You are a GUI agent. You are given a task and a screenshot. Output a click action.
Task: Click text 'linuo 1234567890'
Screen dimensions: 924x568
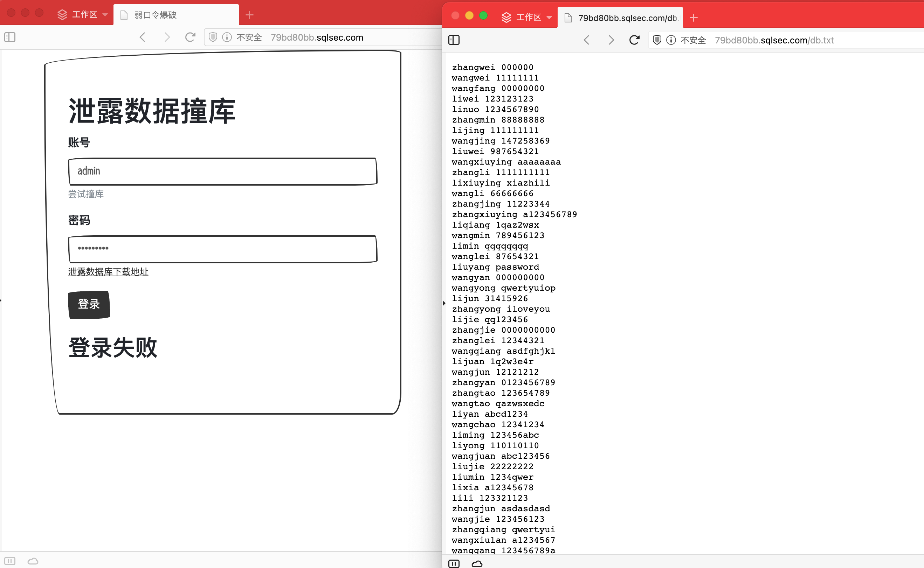point(495,109)
